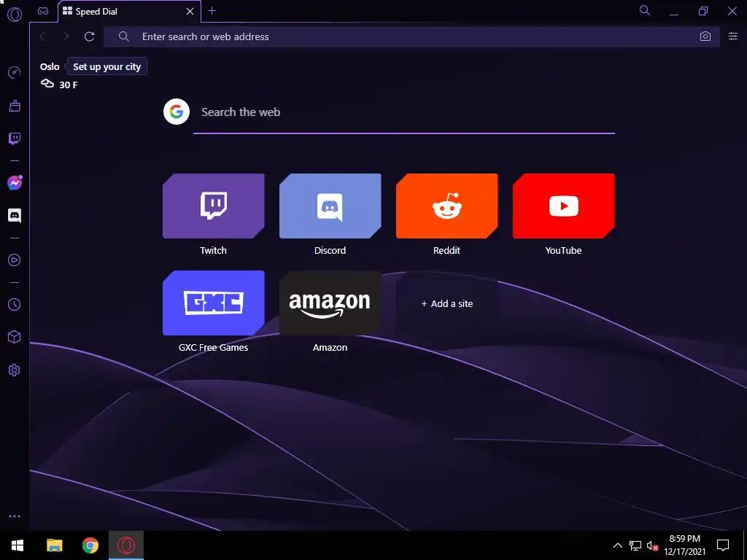Reload the current page
747x560 pixels.
89,36
